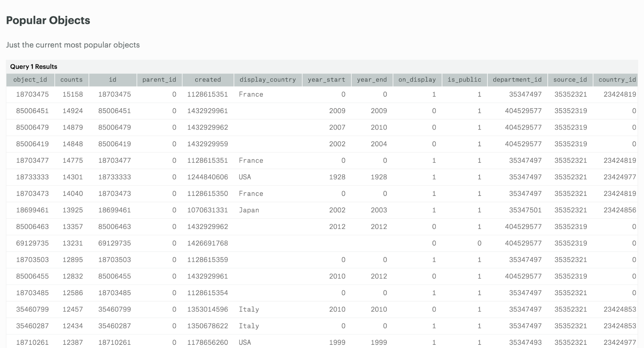The width and height of the screenshot is (644, 348).
Task: Select counts cell 14879
Action: [x=73, y=127]
